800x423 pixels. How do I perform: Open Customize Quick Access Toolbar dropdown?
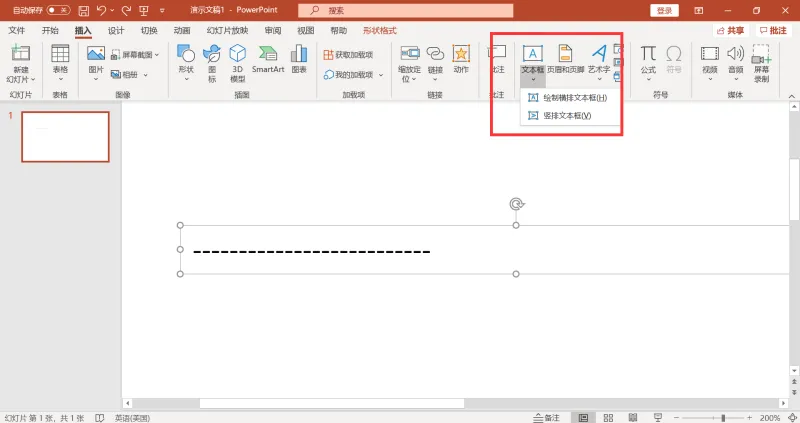pos(162,10)
